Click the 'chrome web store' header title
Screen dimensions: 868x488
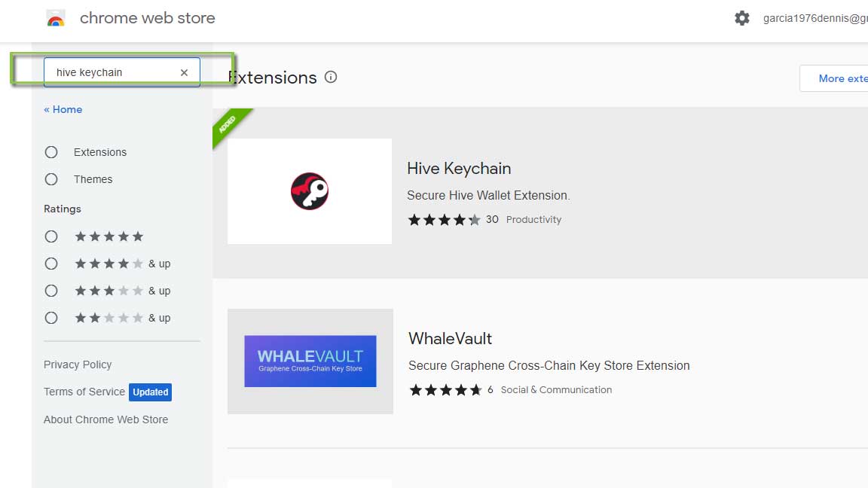click(x=147, y=18)
